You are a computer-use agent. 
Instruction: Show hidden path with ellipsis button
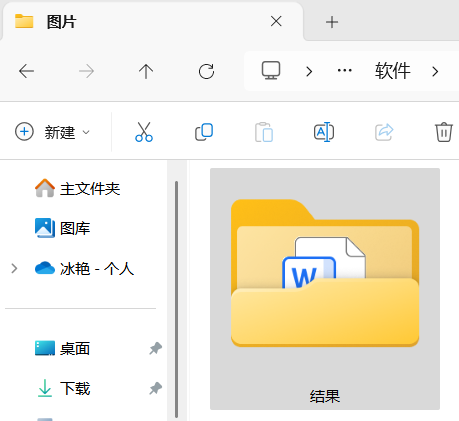(345, 71)
